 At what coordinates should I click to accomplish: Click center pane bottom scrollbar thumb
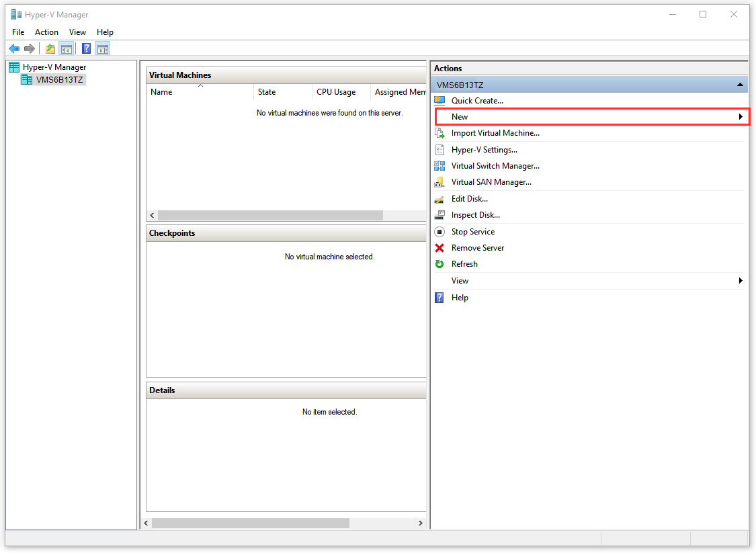point(250,523)
